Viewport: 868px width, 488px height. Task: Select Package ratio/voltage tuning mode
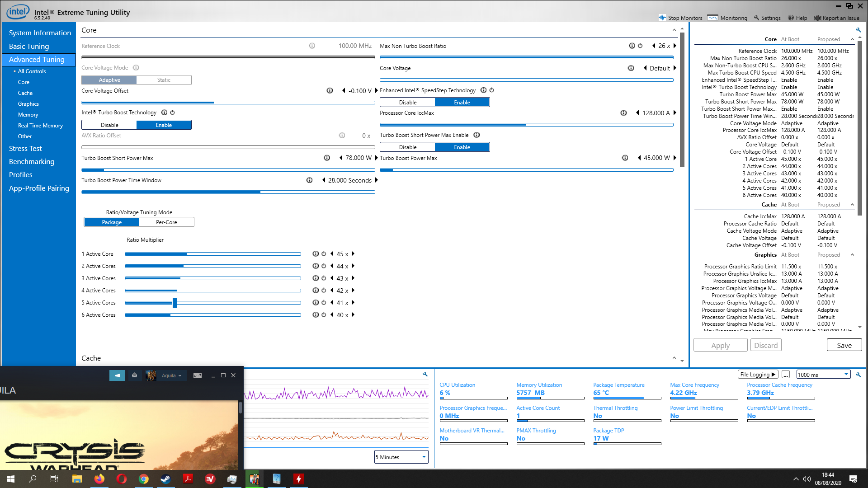coord(112,222)
